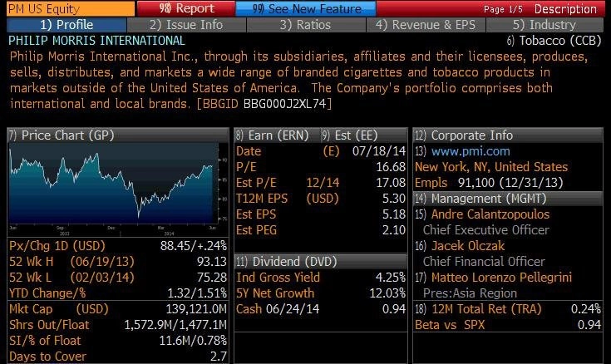Screen dimensions: 611x364
Task: Click the 5Y Net Growth value 12.03%
Action: 387,293
